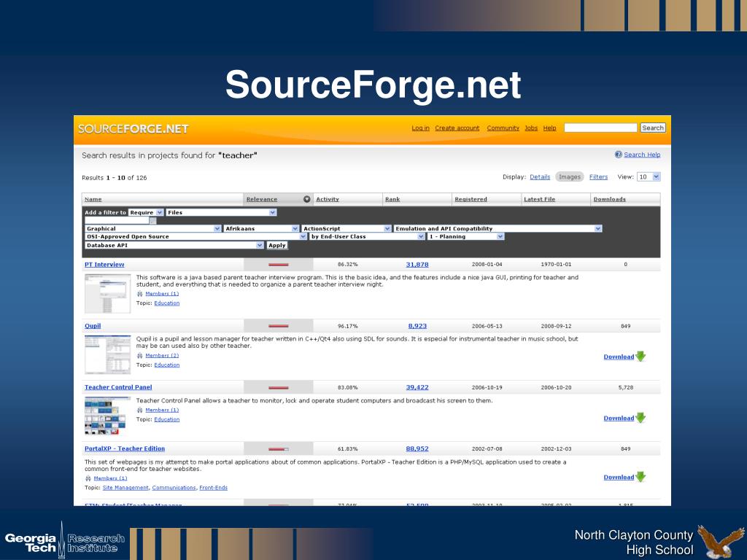
Task: Open the by End-User Class dropdown
Action: [367, 236]
